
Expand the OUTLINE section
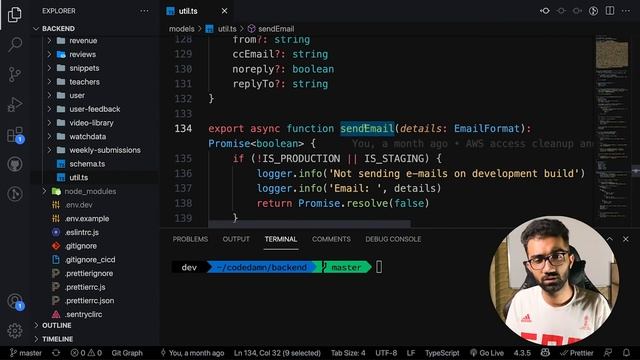pos(57,325)
